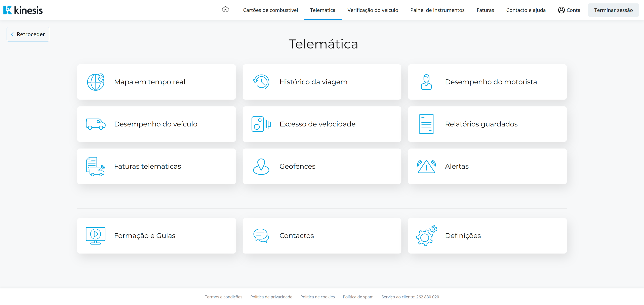Click the Kinesis logo
The image size is (644, 305).
pyautogui.click(x=23, y=10)
